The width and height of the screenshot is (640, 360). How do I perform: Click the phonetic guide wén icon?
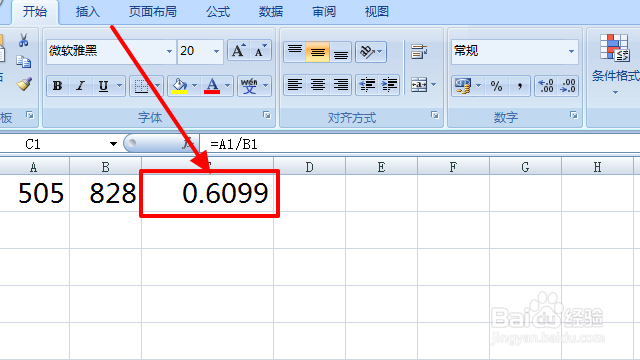click(249, 86)
